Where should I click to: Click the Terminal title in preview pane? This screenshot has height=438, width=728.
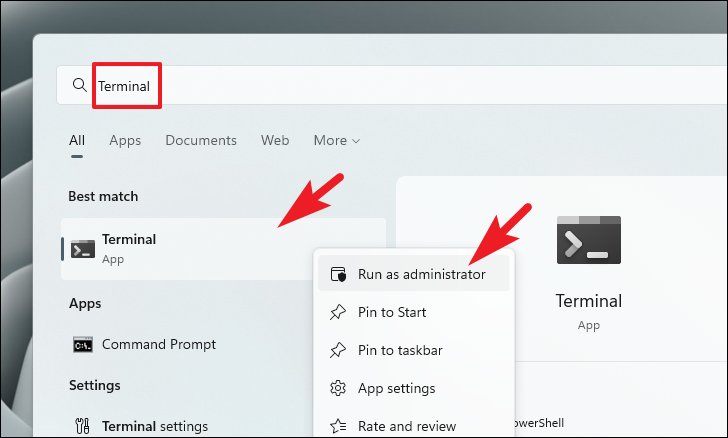[x=589, y=301]
